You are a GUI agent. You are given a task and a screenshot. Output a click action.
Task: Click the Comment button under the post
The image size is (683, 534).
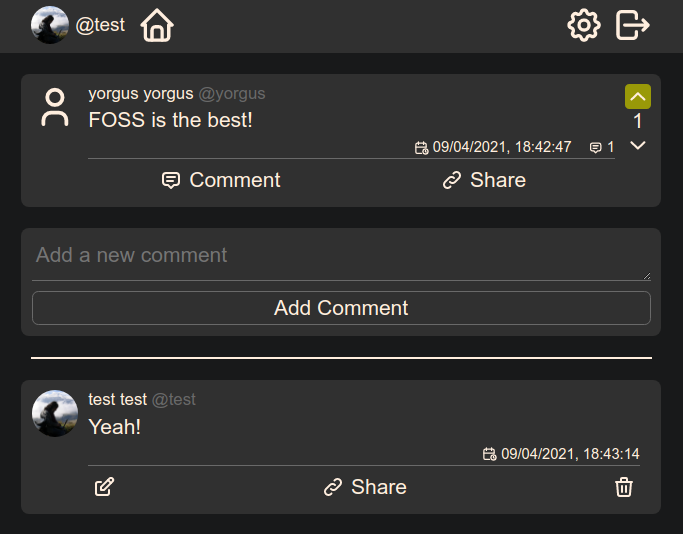221,180
